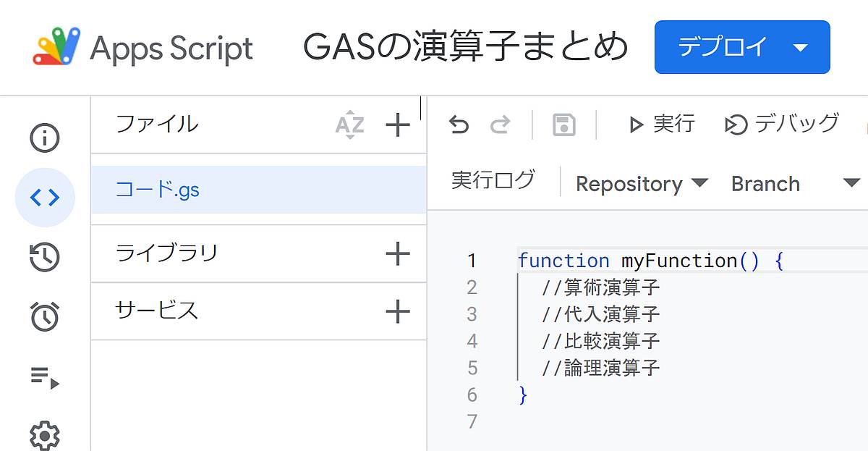The height and width of the screenshot is (451, 868).
Task: Add a service with the plus button
Action: [396, 311]
